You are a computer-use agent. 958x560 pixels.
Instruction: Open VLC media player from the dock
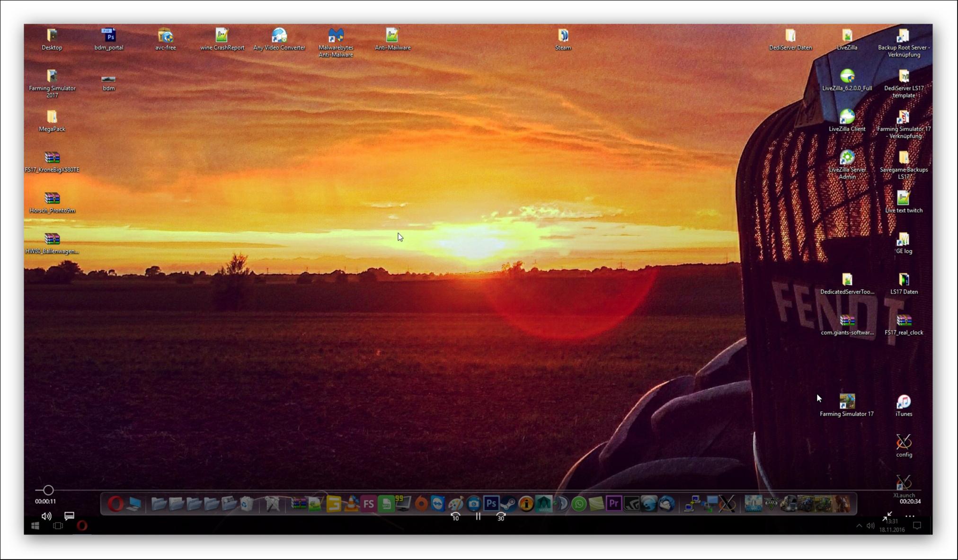[351, 504]
